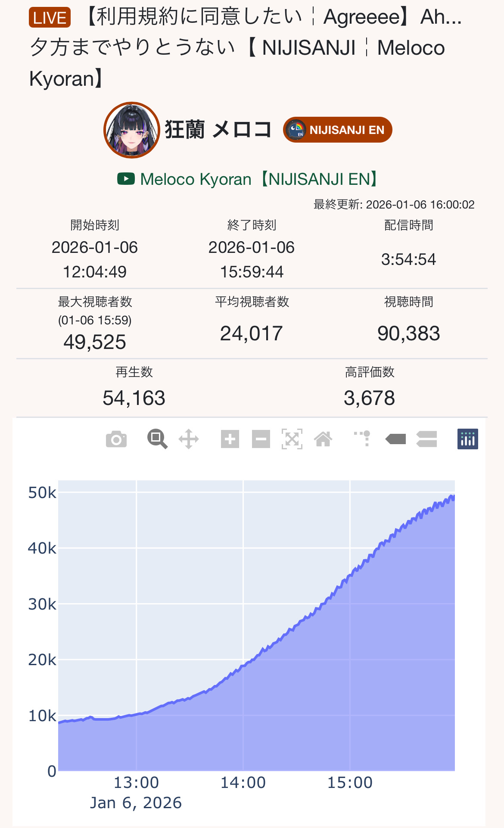Reset axes with the home icon
The height and width of the screenshot is (828, 504).
point(323,439)
